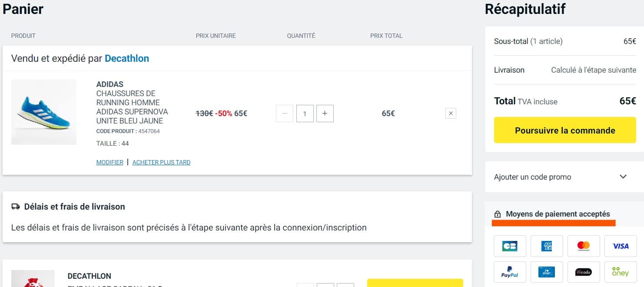Click the PayPal payment icon
Viewport: 644px width, 287px height.
(x=510, y=272)
